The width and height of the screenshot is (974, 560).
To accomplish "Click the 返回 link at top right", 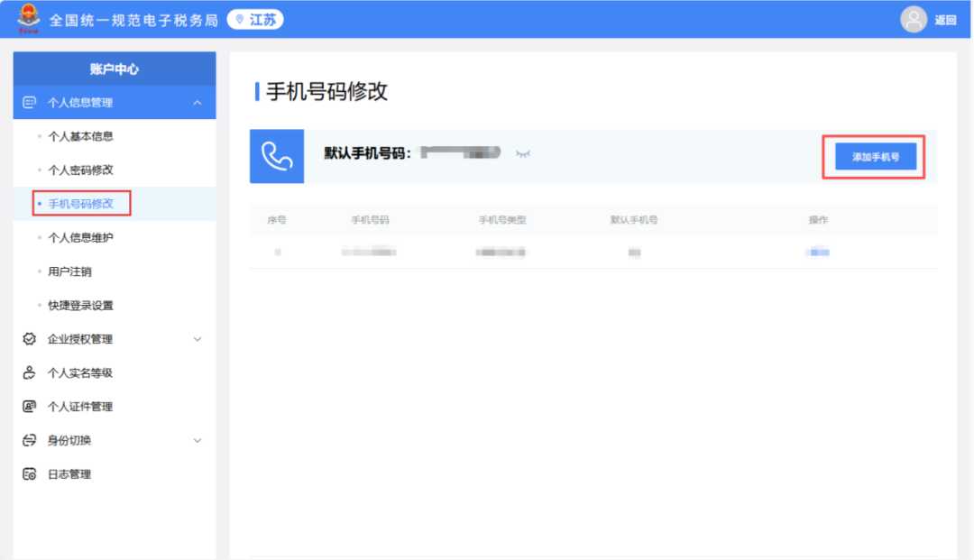I will tap(945, 20).
